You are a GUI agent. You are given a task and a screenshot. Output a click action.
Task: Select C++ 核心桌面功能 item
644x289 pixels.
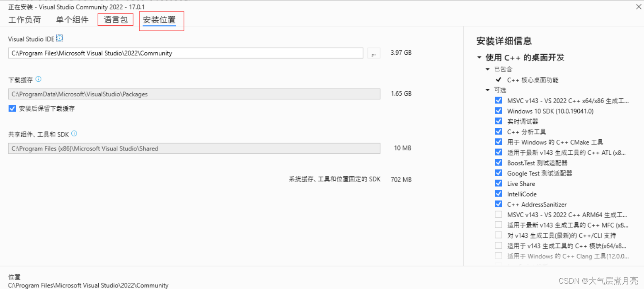pyautogui.click(x=533, y=80)
